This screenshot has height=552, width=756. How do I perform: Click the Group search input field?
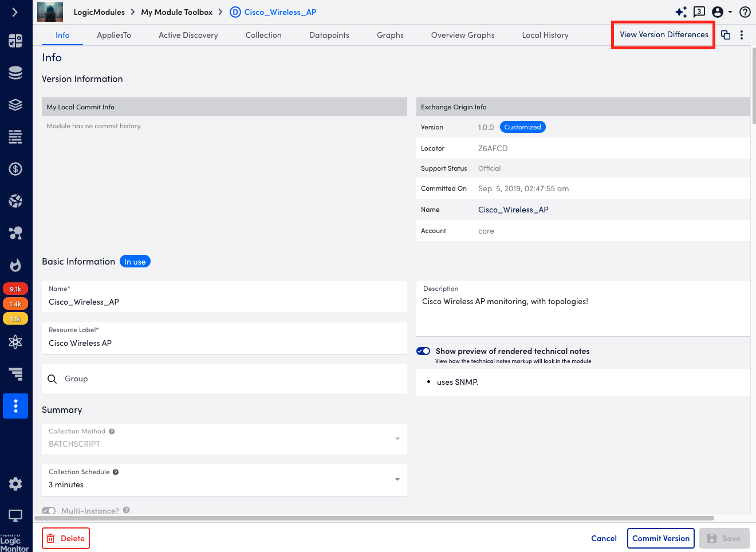pyautogui.click(x=225, y=379)
